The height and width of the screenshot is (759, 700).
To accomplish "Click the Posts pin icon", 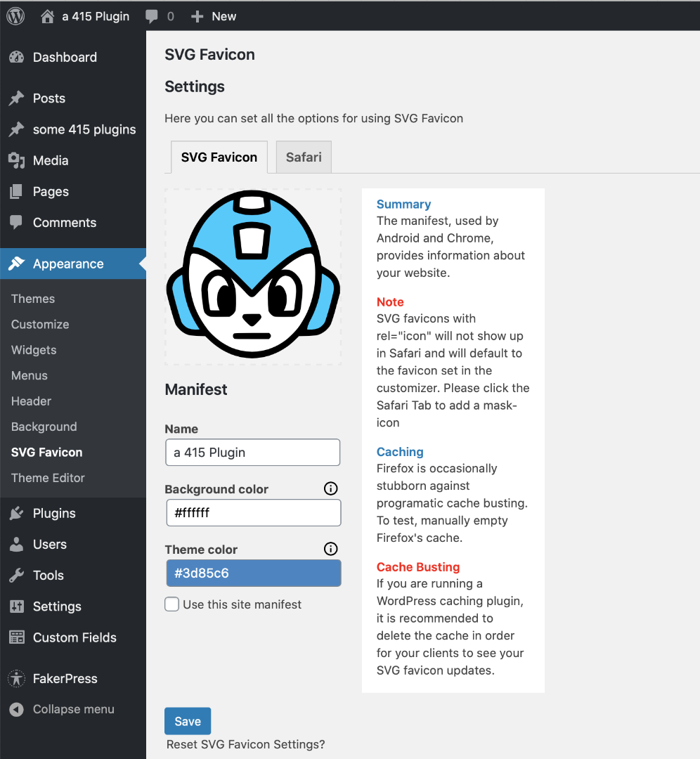I will pyautogui.click(x=16, y=98).
